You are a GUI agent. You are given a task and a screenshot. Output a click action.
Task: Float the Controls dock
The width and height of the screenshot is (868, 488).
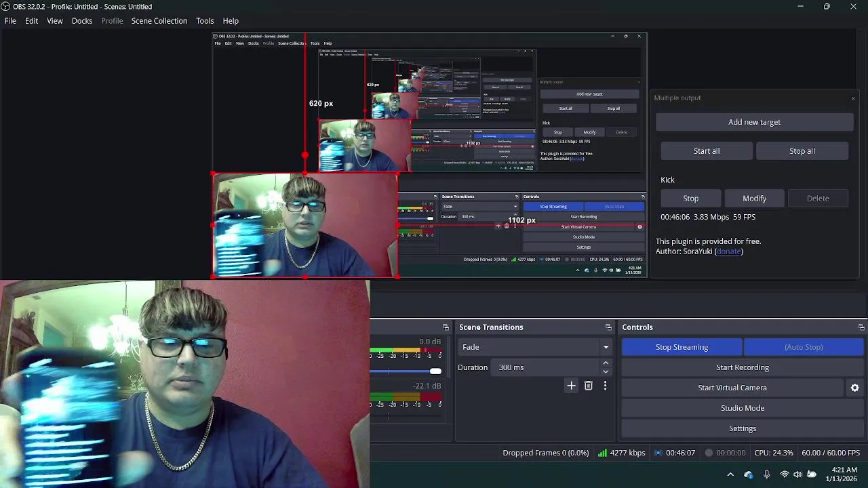tap(861, 327)
